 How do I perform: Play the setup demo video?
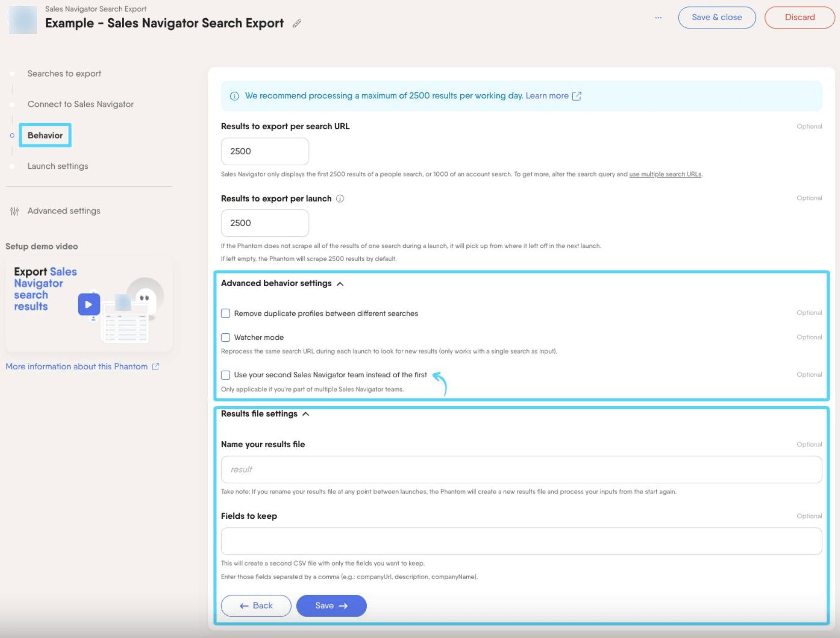(89, 304)
